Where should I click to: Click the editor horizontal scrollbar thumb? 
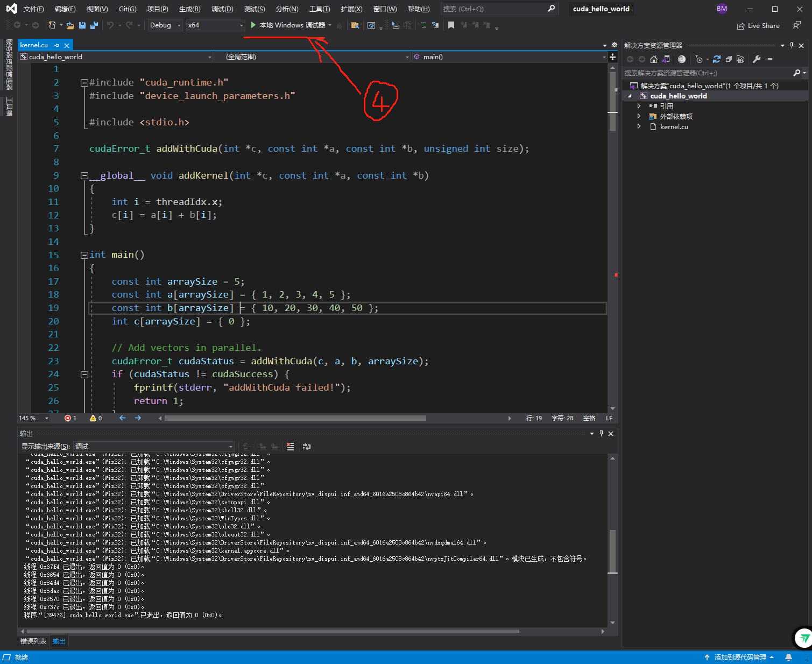click(x=295, y=418)
